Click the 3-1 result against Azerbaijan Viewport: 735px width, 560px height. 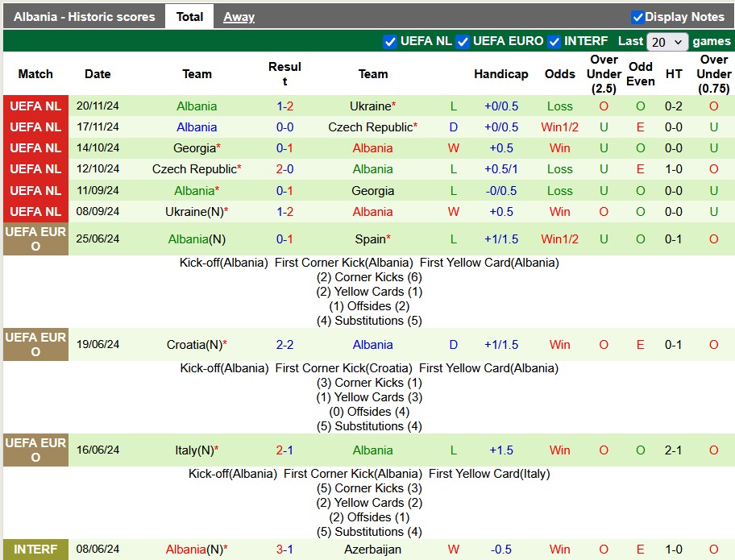tap(284, 550)
